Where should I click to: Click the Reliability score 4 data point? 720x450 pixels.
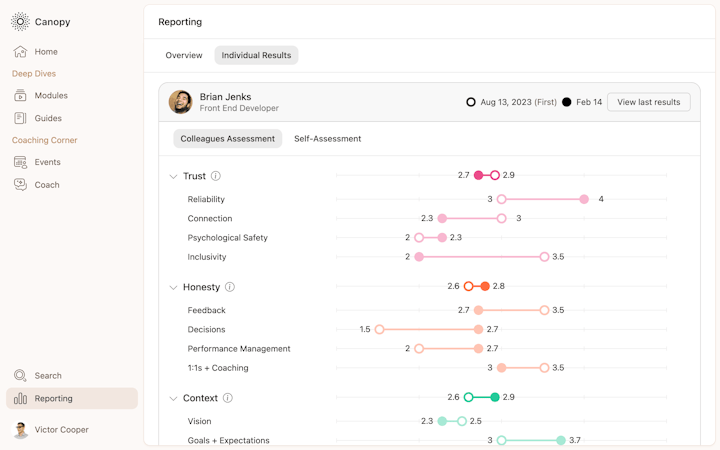pos(584,199)
